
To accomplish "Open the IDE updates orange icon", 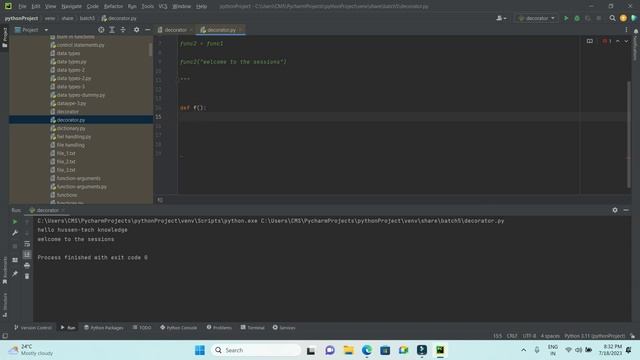I will (x=623, y=18).
